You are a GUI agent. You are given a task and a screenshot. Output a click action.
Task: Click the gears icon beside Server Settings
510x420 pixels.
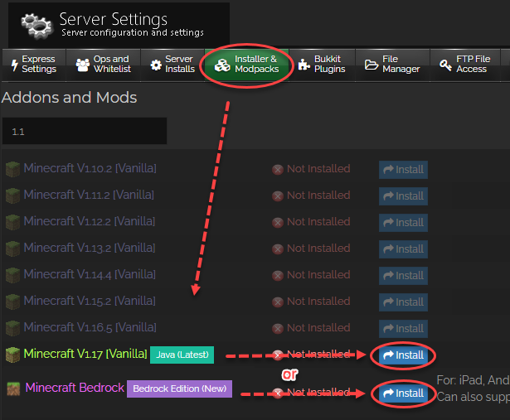point(36,26)
